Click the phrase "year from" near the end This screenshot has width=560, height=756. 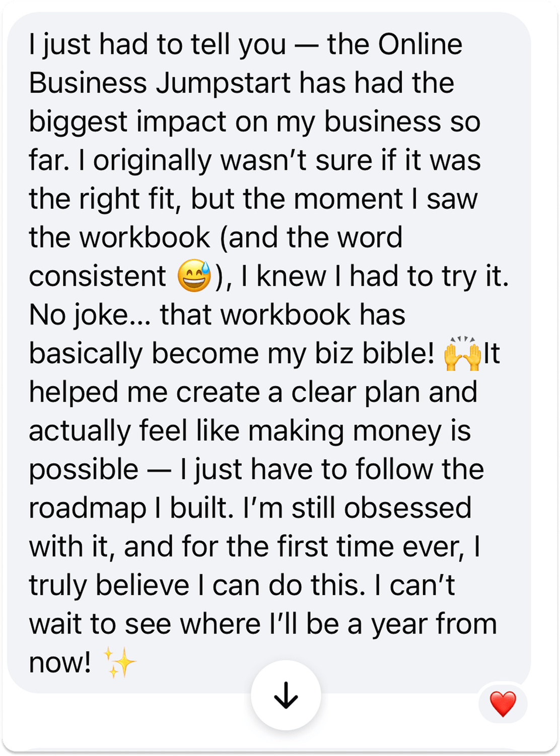(x=434, y=624)
